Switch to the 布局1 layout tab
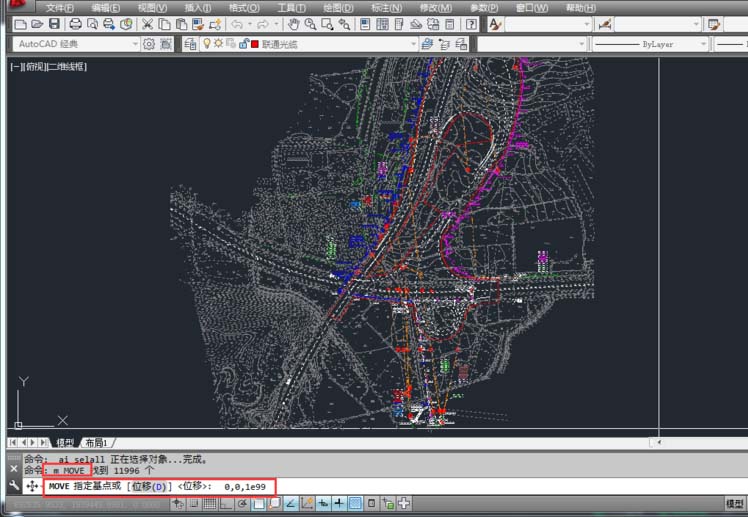This screenshot has height=517, width=748. pos(95,442)
